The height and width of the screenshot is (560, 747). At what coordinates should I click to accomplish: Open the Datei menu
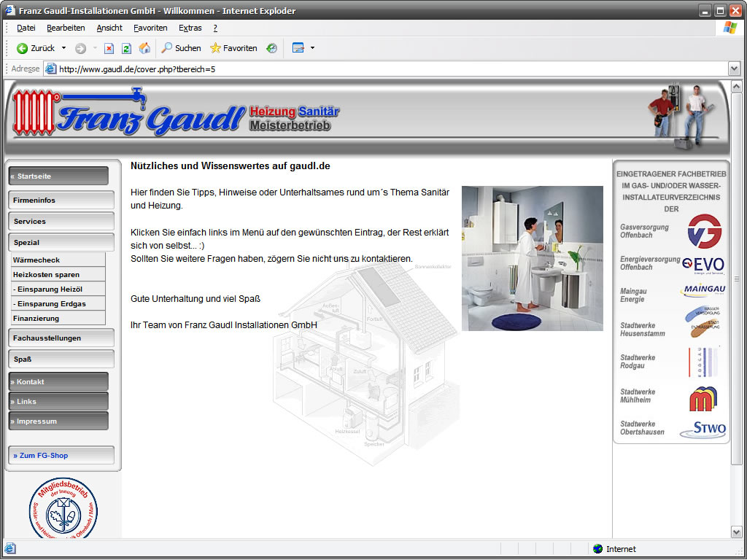pos(26,28)
